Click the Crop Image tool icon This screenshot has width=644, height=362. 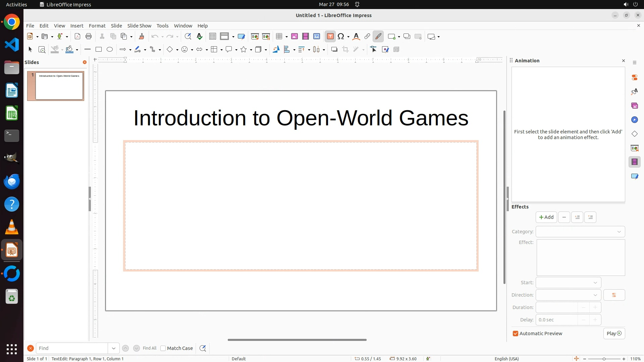tap(345, 50)
